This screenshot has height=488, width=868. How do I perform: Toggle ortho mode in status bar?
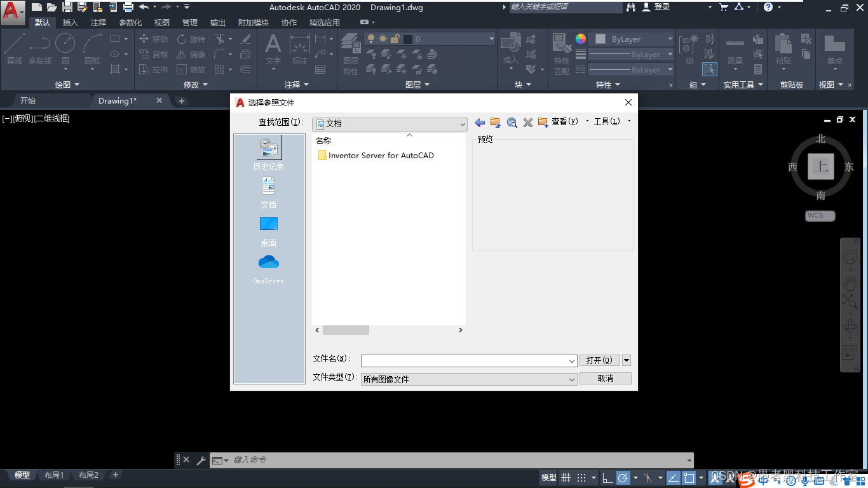[x=607, y=478]
